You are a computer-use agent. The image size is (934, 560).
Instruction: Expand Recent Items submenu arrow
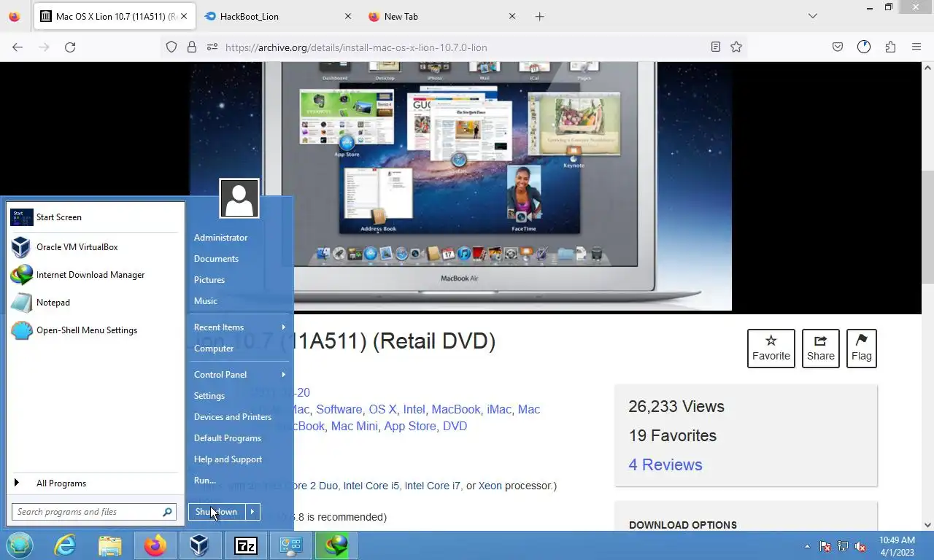click(283, 327)
